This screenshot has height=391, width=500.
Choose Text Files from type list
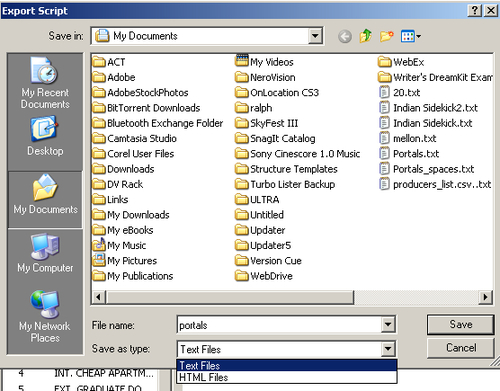coord(287,366)
